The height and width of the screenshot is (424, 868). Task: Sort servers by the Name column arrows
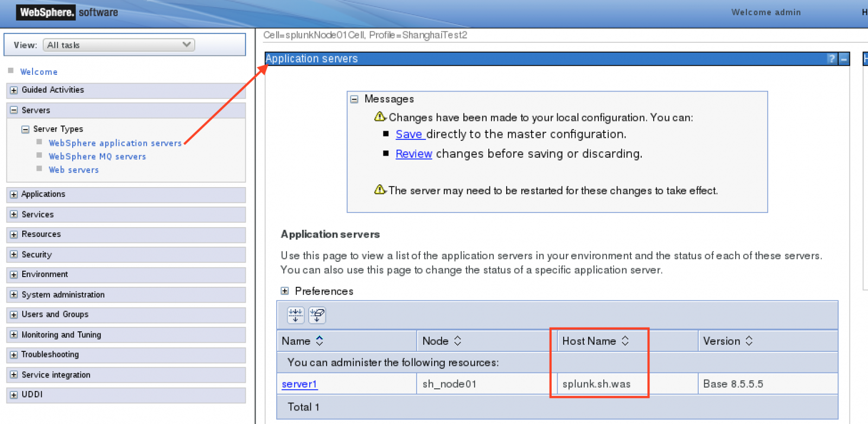[320, 341]
